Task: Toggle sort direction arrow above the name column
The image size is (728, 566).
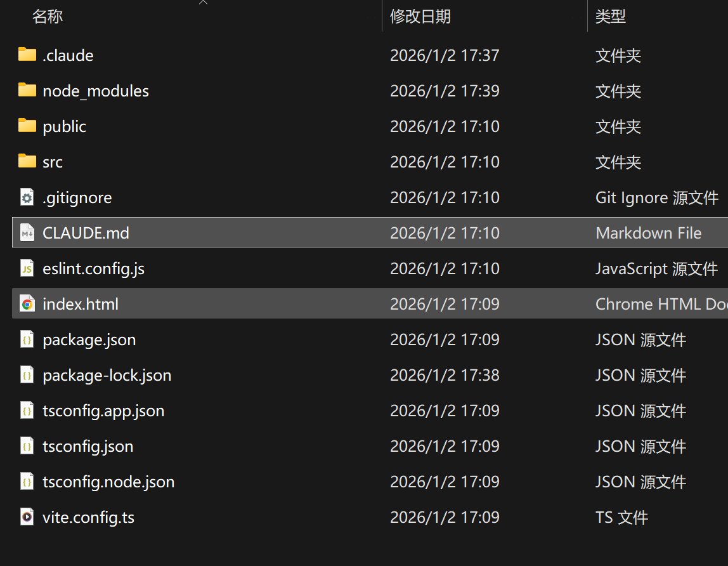Action: coord(203,3)
